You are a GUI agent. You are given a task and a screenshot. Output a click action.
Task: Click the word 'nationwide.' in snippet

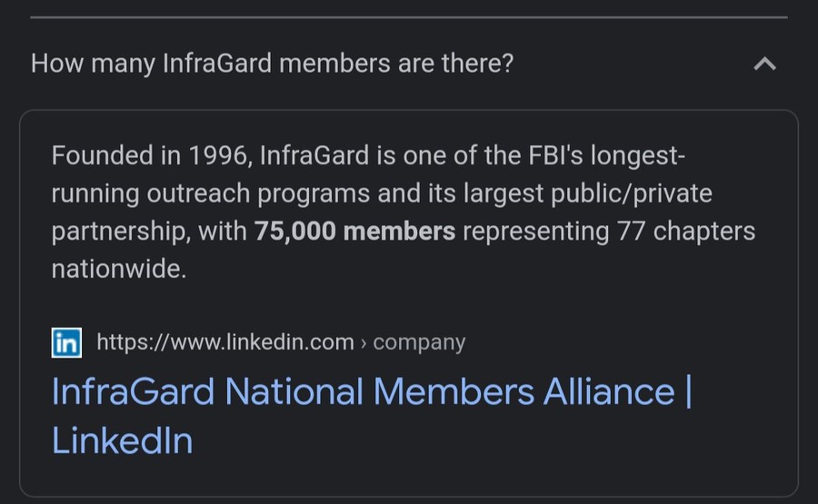119,269
